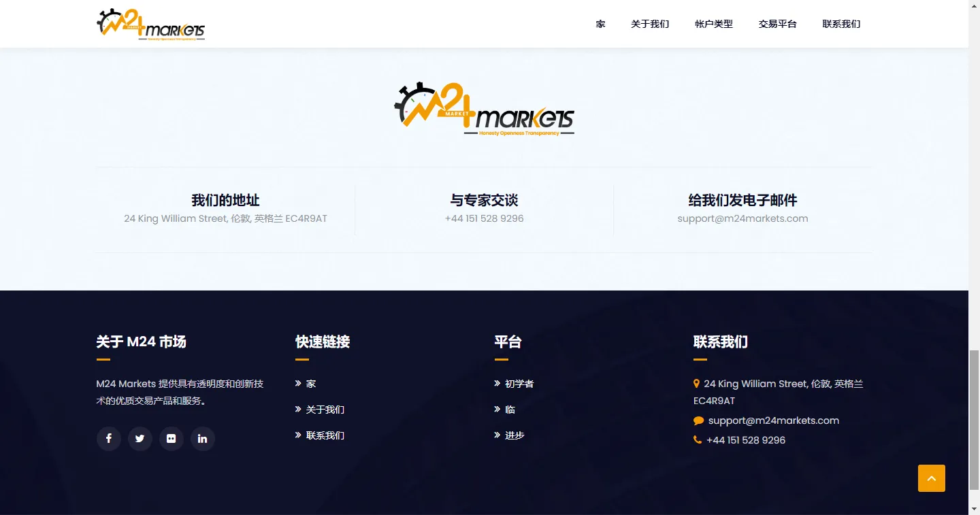Click the chevron icon before footer 家
The height and width of the screenshot is (515, 980).
pyautogui.click(x=298, y=384)
